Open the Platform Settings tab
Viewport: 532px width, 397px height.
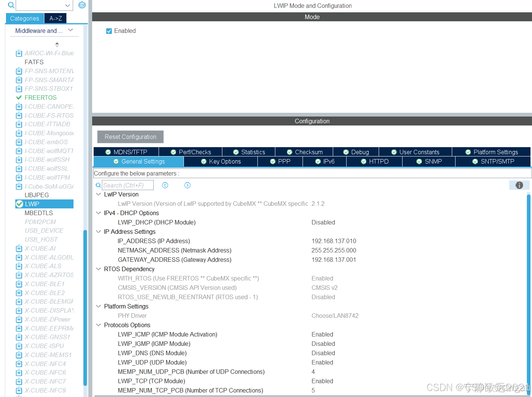click(491, 152)
